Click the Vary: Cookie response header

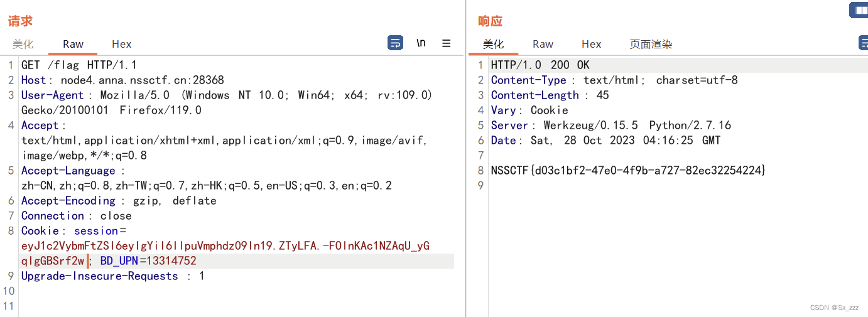pyautogui.click(x=529, y=110)
